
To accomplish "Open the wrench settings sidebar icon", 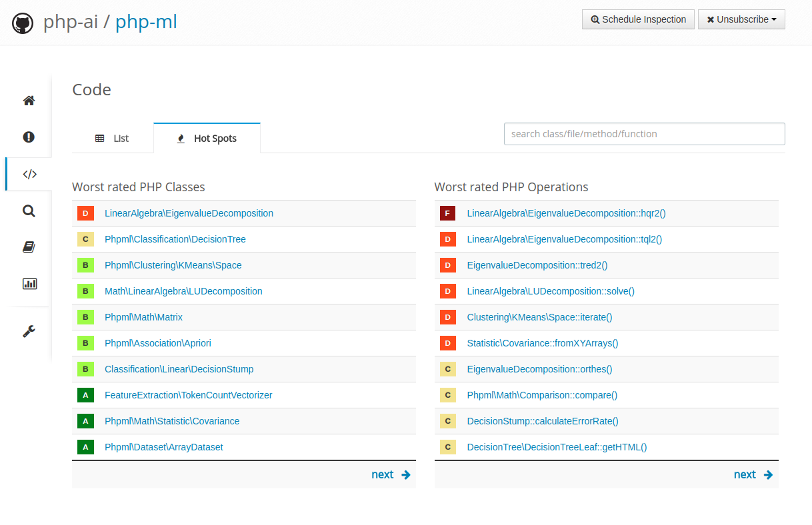I will pos(29,331).
